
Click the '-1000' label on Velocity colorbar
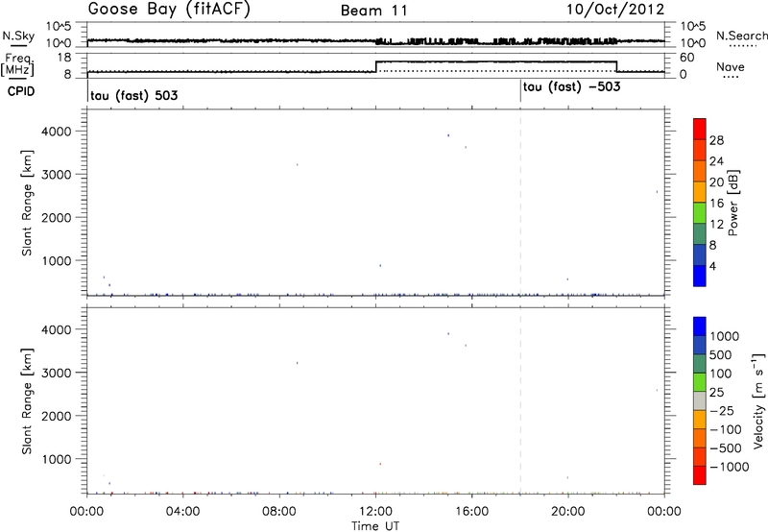[729, 467]
